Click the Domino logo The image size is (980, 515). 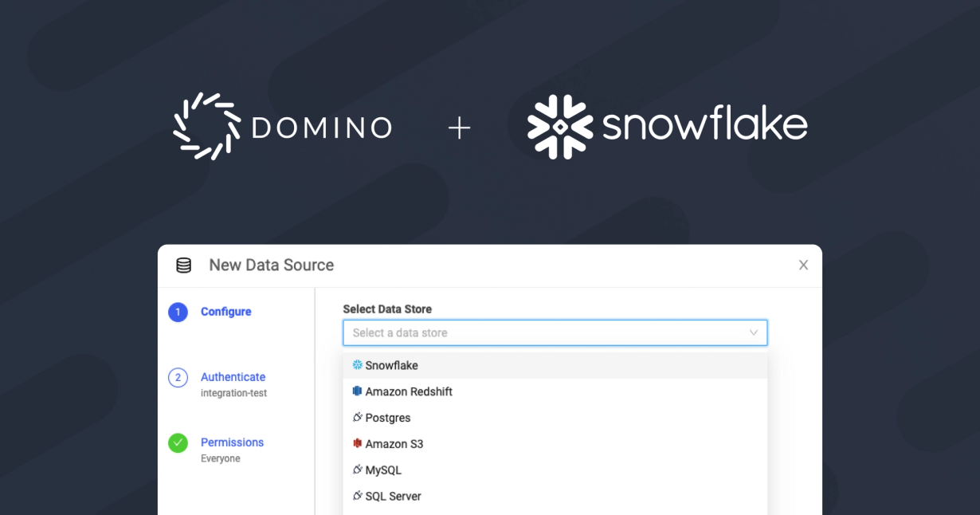(283, 125)
